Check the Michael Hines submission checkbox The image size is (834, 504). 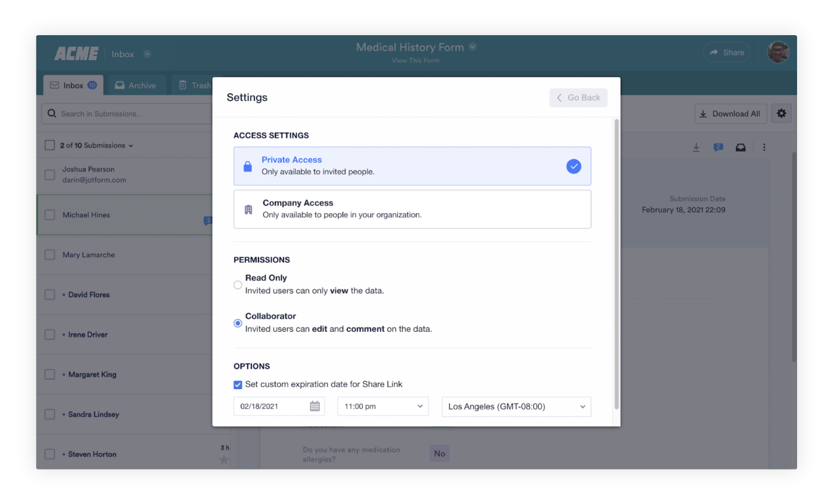pos(50,214)
